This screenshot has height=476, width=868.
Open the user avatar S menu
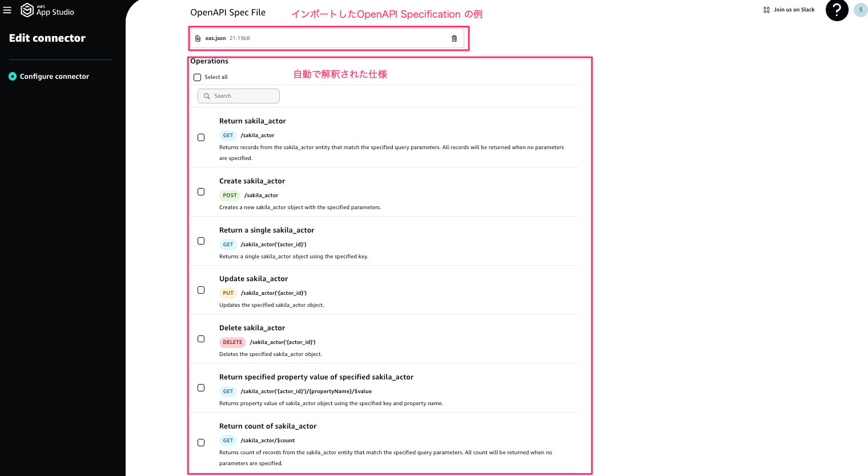pos(861,10)
